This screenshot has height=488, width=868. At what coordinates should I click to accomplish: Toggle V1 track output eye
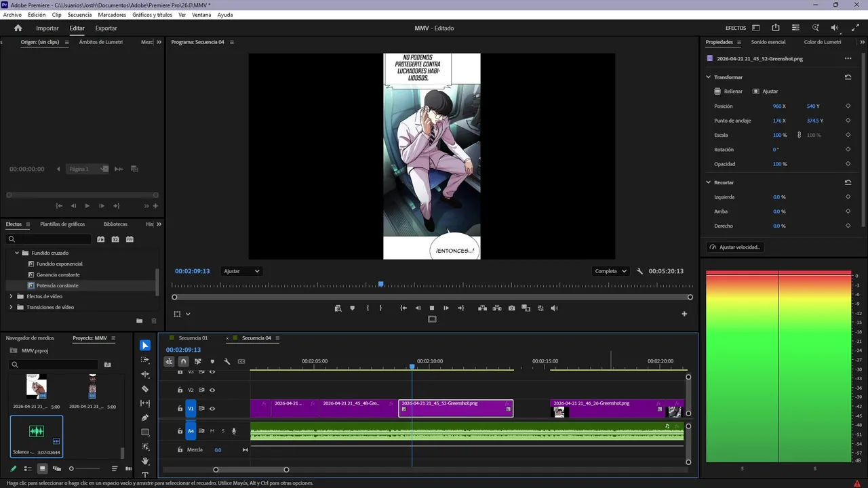(x=212, y=409)
